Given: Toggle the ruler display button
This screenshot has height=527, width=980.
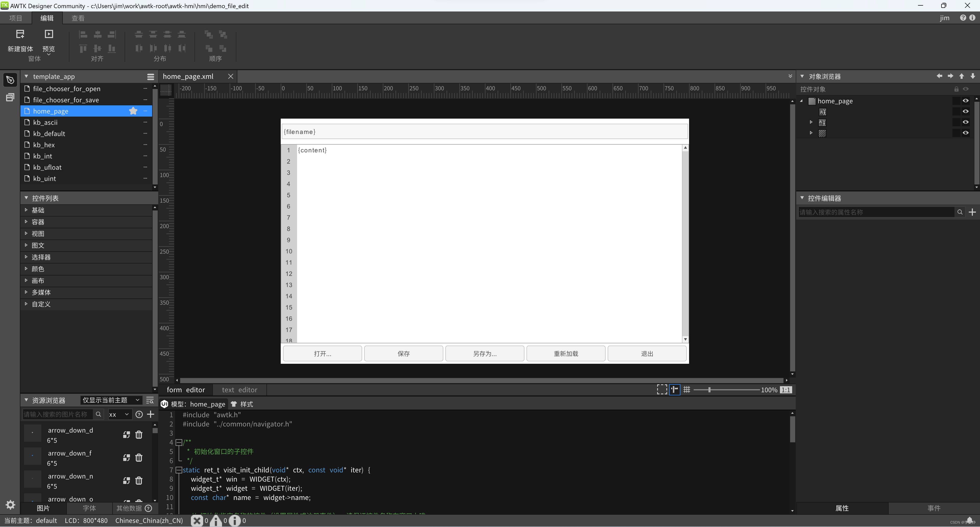Looking at the screenshot, I should point(675,390).
